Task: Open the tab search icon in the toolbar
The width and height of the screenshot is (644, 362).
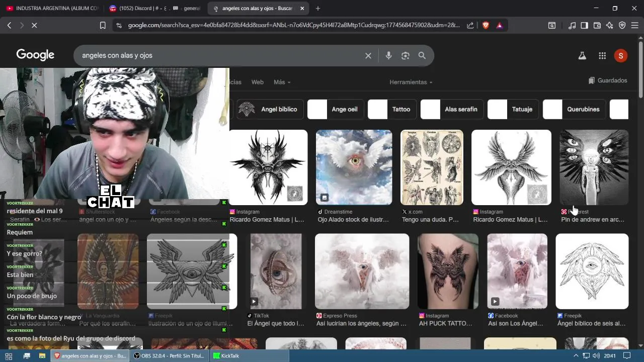Action: (x=552, y=25)
